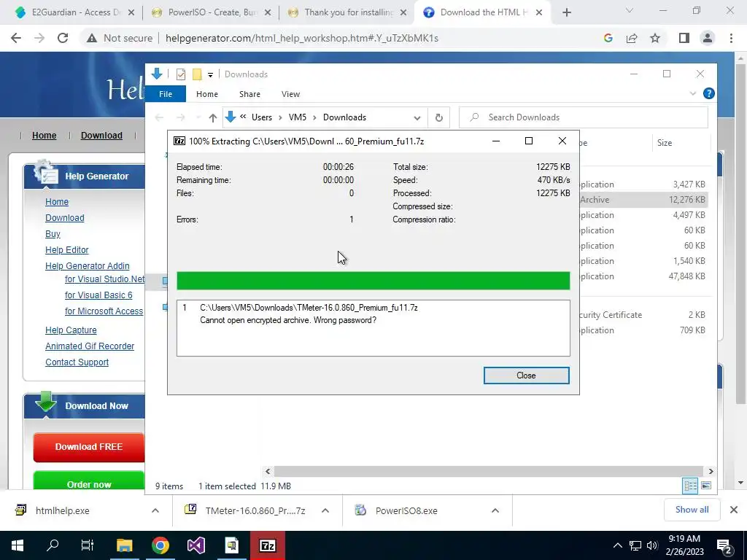Switch Explorer to large icons view
The height and width of the screenshot is (560, 747).
click(705, 486)
